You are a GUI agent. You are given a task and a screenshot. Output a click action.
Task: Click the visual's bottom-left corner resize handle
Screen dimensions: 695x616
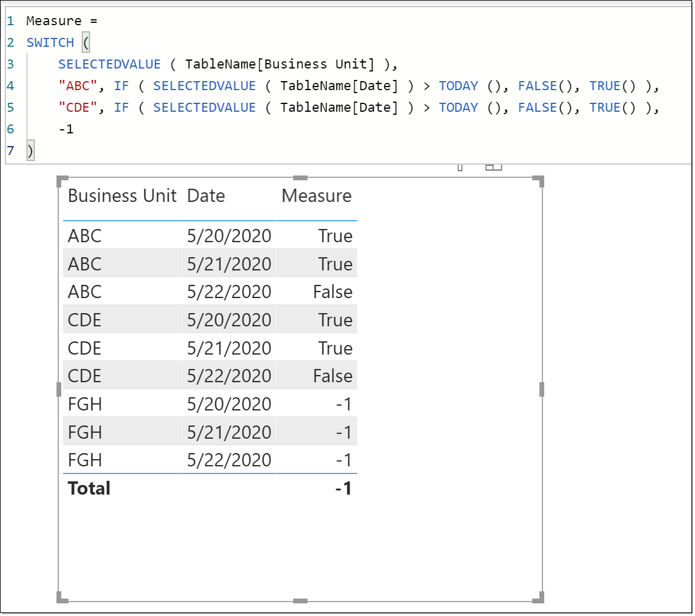[62, 597]
